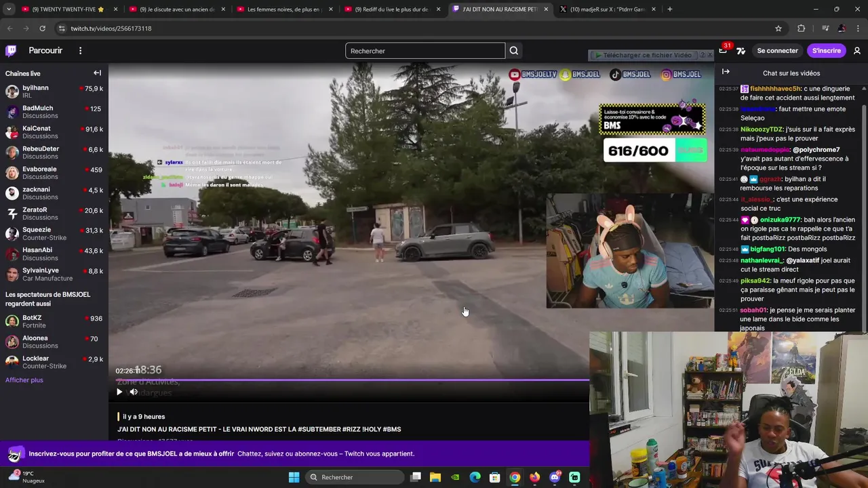Click the Parcourir link
Screen dimensions: 868x488
point(45,51)
